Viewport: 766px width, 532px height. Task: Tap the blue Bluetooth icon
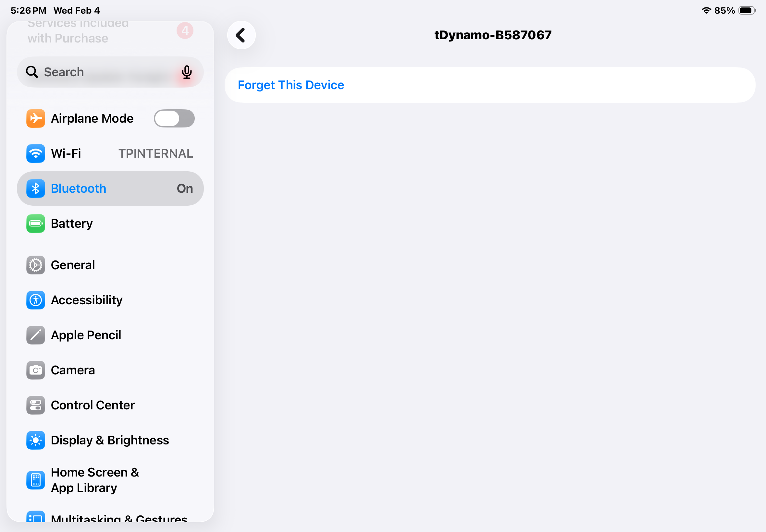pos(36,188)
